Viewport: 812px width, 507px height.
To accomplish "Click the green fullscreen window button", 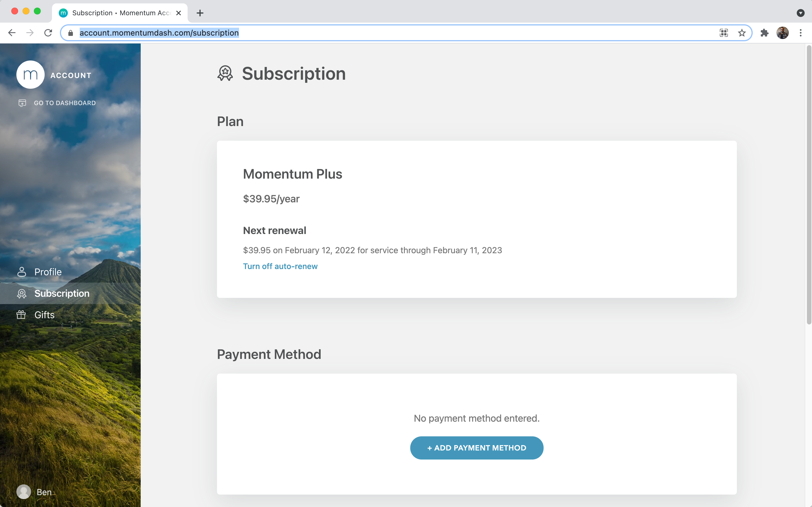I will [38, 11].
